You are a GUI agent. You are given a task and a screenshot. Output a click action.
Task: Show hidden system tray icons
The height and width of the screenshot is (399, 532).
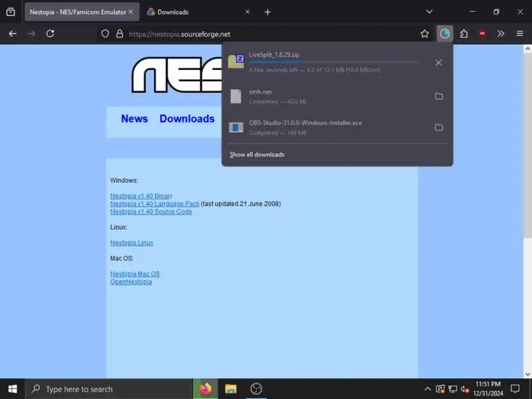click(428, 389)
